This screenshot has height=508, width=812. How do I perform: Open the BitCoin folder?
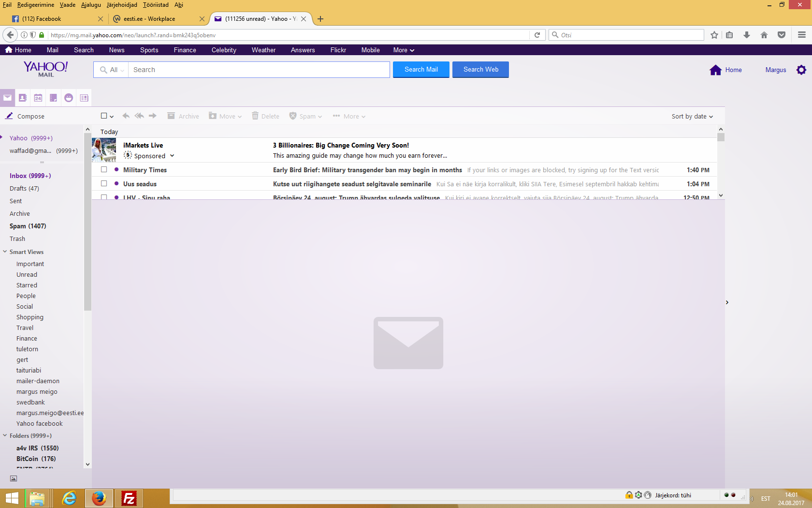pyautogui.click(x=36, y=459)
